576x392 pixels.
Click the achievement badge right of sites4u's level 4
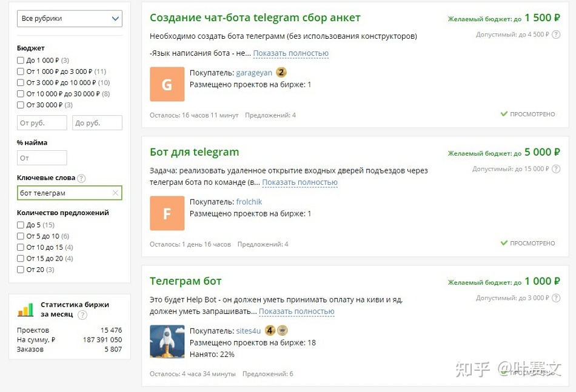pyautogui.click(x=282, y=331)
